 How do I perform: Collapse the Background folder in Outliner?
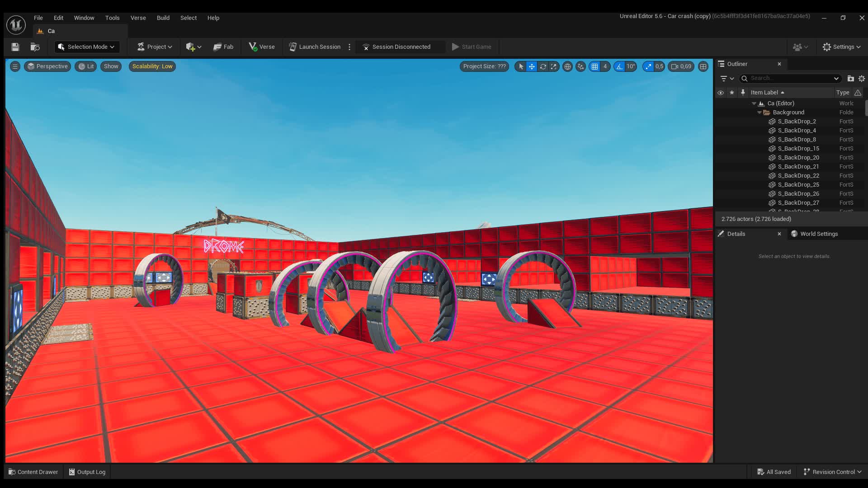coord(759,113)
